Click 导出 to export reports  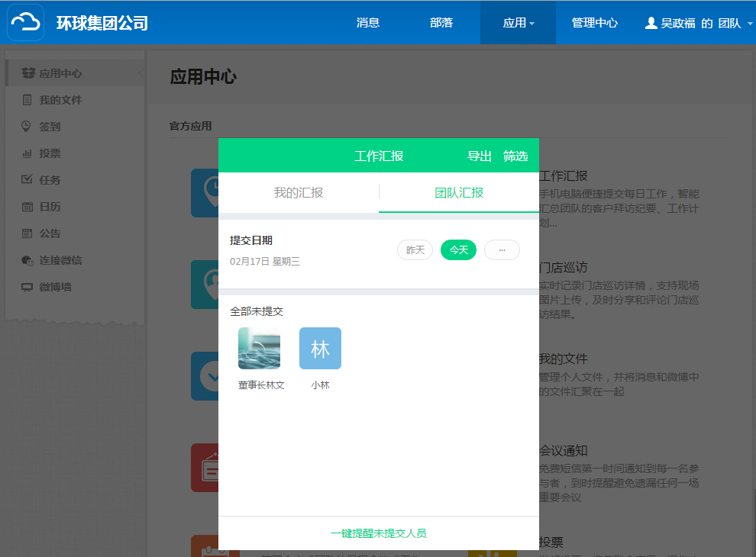[480, 156]
